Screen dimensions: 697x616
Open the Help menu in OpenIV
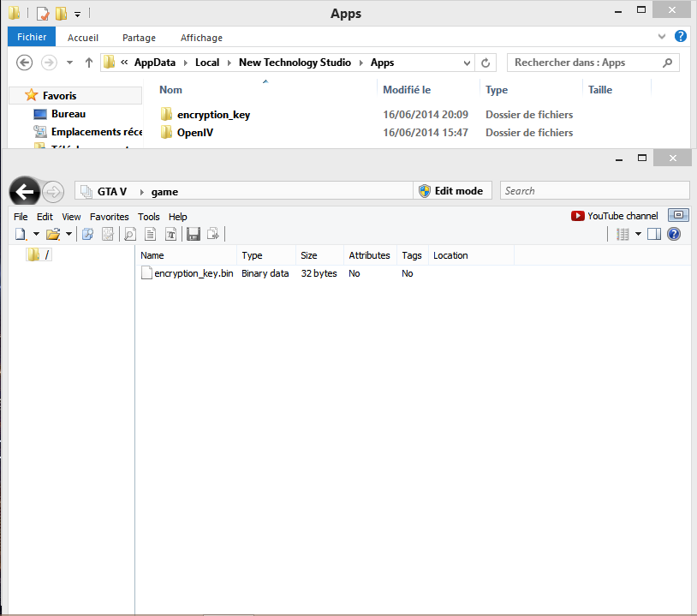pyautogui.click(x=177, y=217)
